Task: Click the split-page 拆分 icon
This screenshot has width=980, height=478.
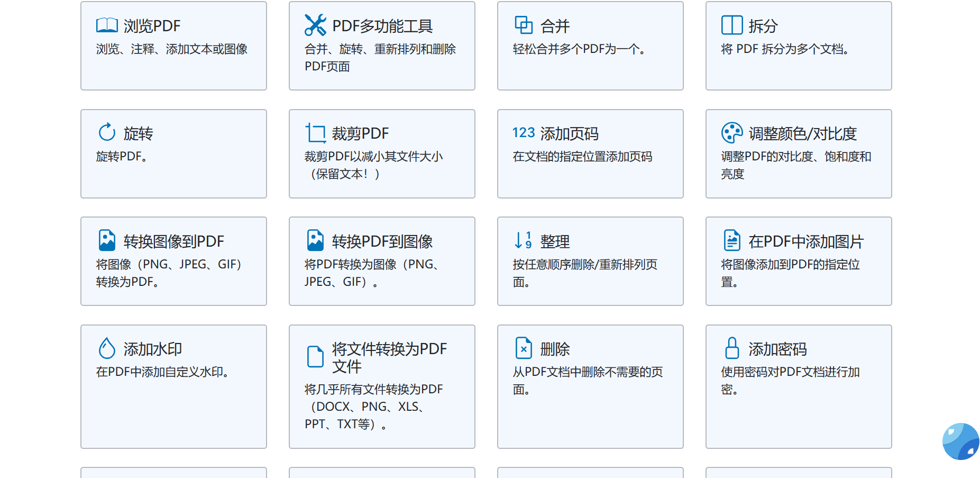Action: click(732, 25)
